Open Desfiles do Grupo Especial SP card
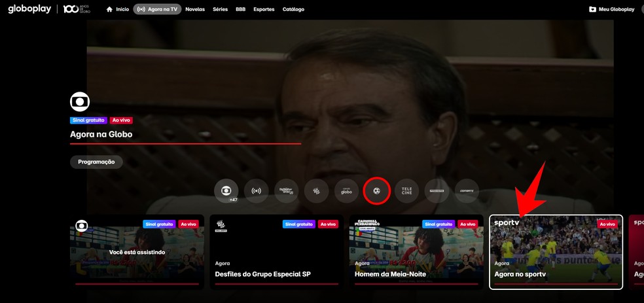Image resolution: width=644 pixels, height=303 pixels. point(277,252)
